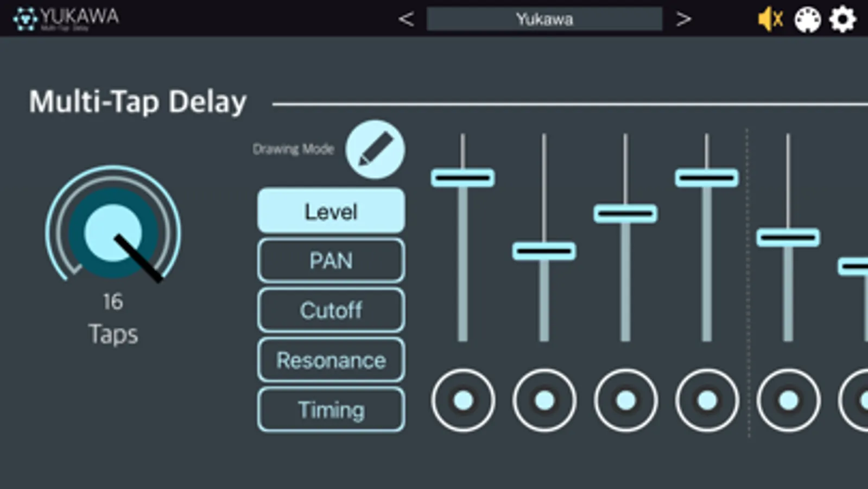Toggle the third tap's round button
Screen dimensions: 868x489
coord(626,401)
